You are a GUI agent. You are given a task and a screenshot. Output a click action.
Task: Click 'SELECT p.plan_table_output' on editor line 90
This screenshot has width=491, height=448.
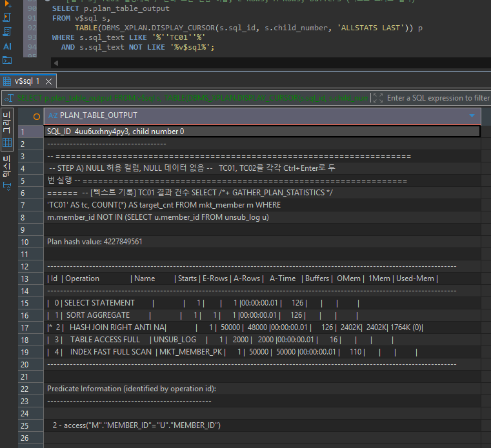click(111, 8)
